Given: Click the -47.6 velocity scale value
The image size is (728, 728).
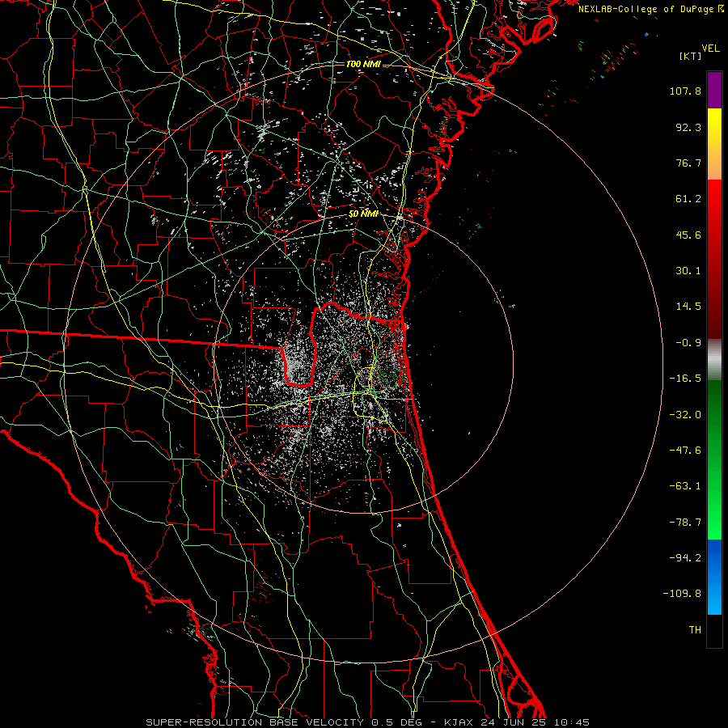Looking at the screenshot, I should (685, 451).
